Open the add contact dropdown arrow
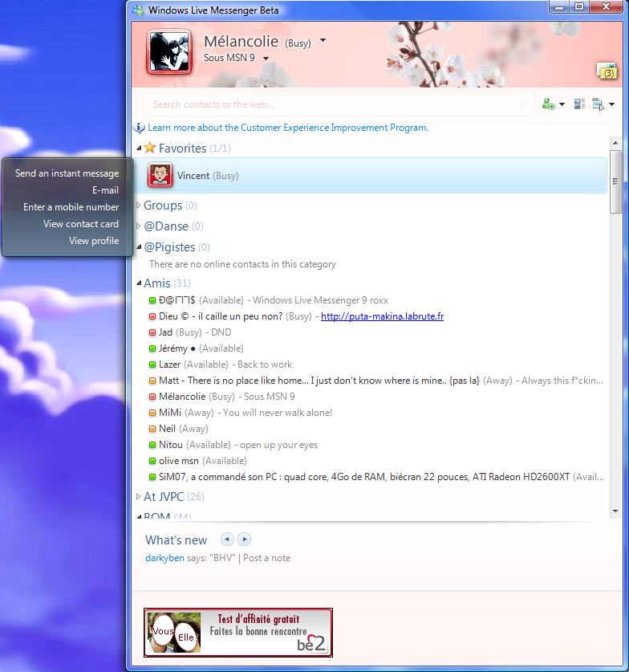 (x=562, y=104)
